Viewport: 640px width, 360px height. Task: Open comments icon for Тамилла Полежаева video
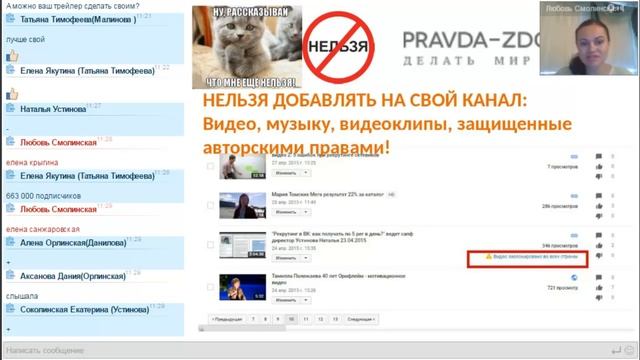pos(599,278)
